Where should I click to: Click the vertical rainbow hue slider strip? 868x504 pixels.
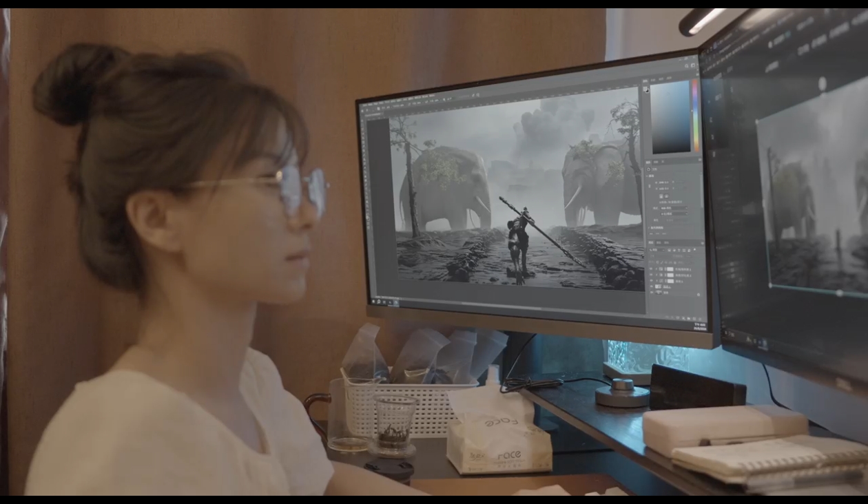695,114
